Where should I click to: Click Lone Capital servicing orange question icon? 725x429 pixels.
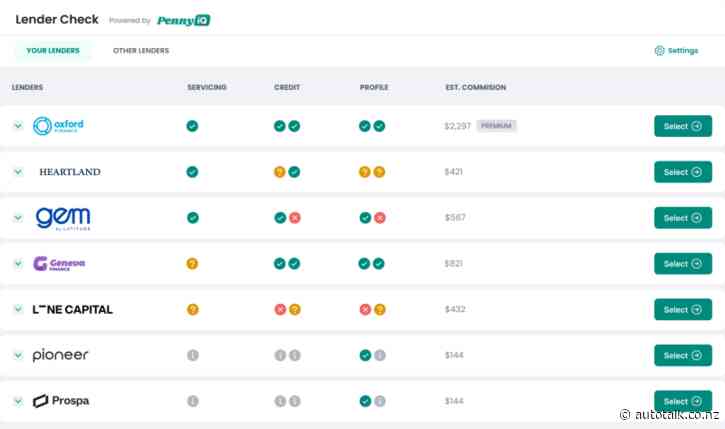193,309
